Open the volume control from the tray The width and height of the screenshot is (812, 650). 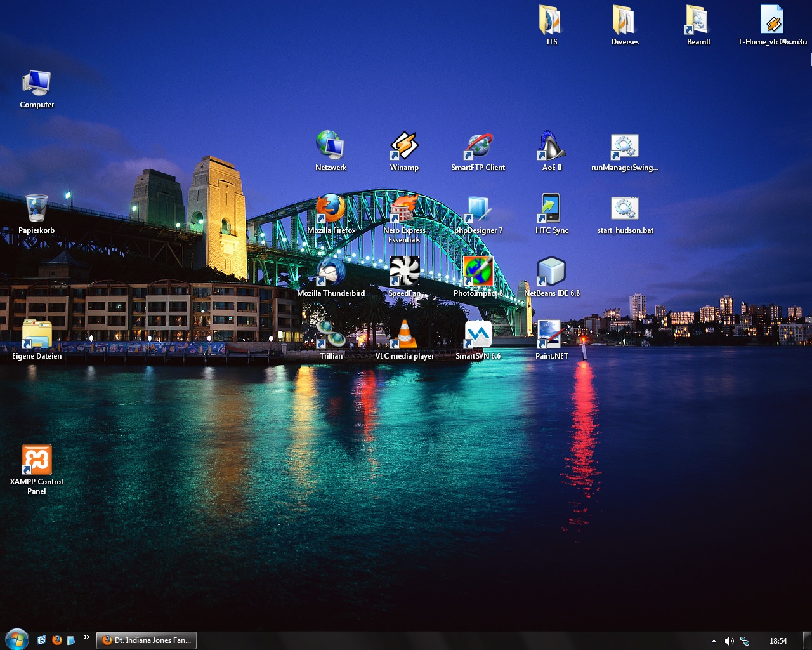pyautogui.click(x=730, y=641)
